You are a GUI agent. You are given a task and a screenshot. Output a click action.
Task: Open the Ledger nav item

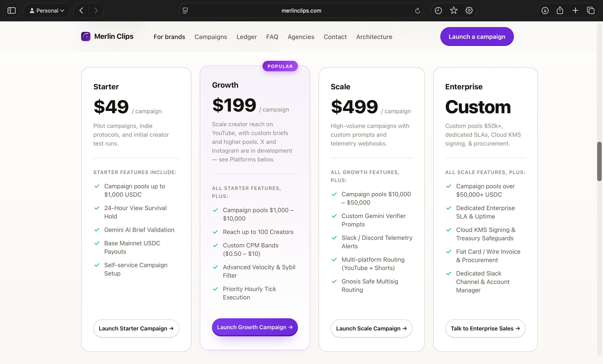246,37
